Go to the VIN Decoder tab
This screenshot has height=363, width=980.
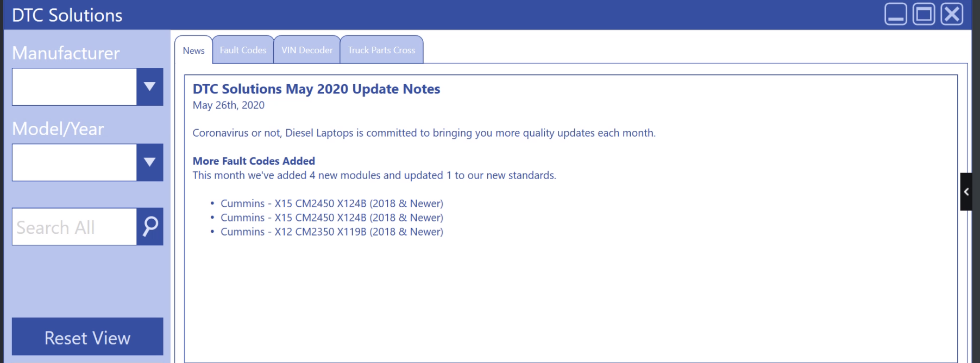307,50
